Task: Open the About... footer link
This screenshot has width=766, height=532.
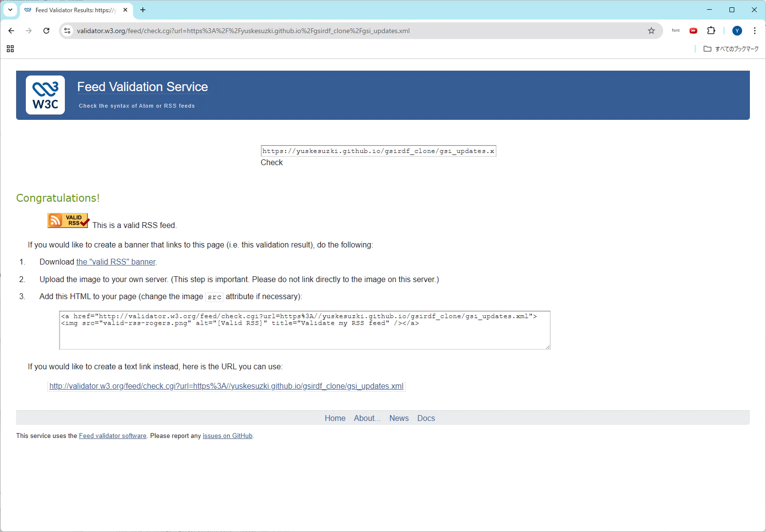Action: 367,418
